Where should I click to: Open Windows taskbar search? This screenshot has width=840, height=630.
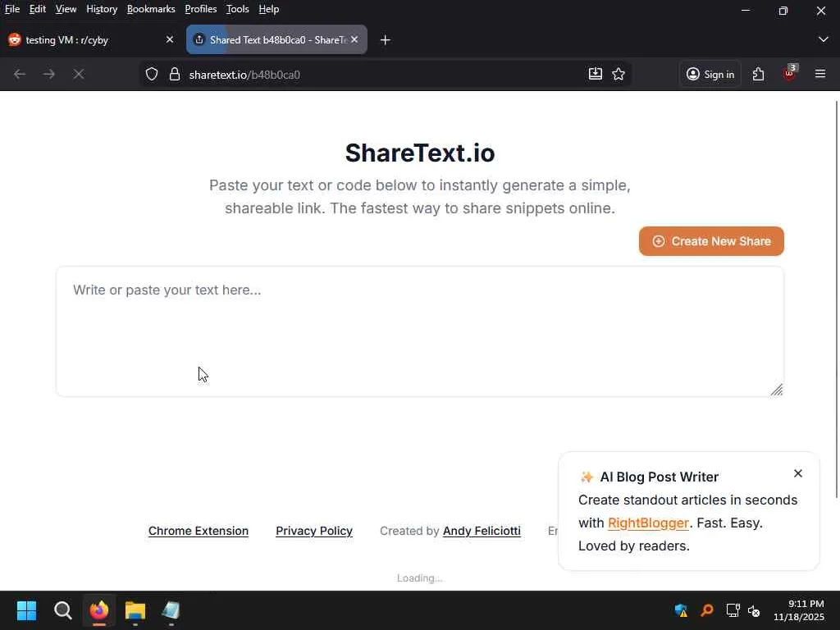click(x=62, y=610)
